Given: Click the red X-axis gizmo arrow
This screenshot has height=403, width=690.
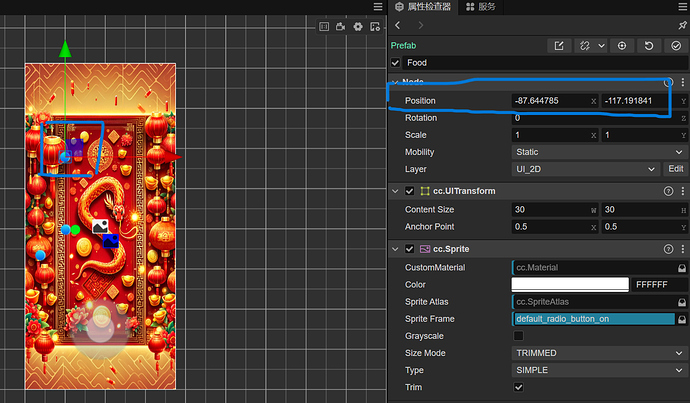Looking at the screenshot, I should click(172, 157).
